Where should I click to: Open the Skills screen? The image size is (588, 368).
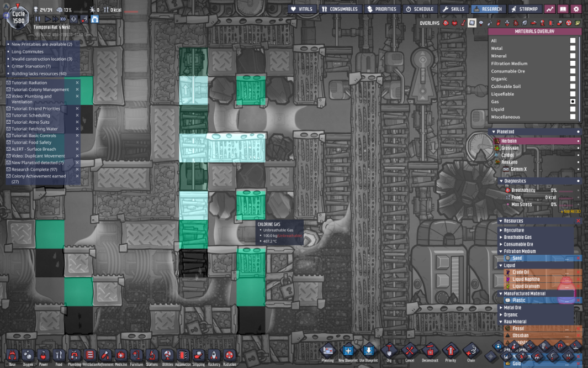tap(453, 9)
